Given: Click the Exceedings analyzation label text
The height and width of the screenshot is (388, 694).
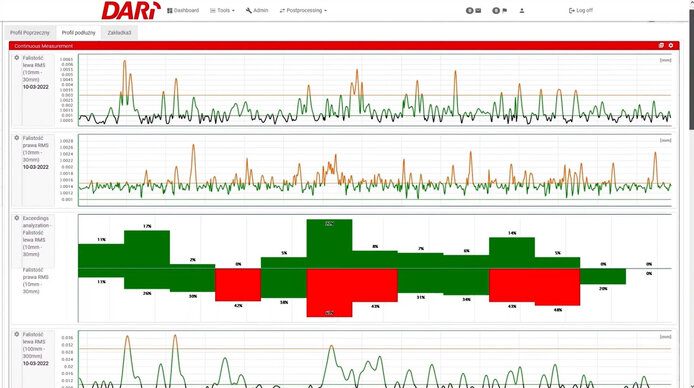Looking at the screenshot, I should tap(35, 222).
